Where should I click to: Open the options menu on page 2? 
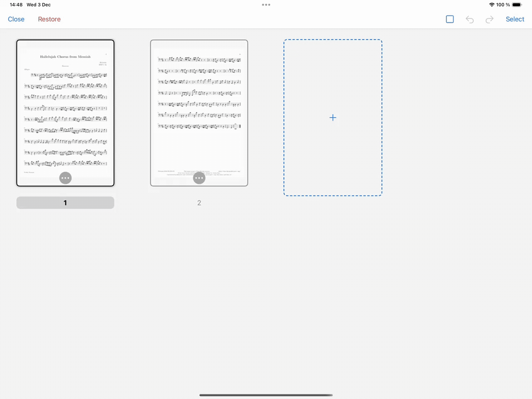point(199,178)
